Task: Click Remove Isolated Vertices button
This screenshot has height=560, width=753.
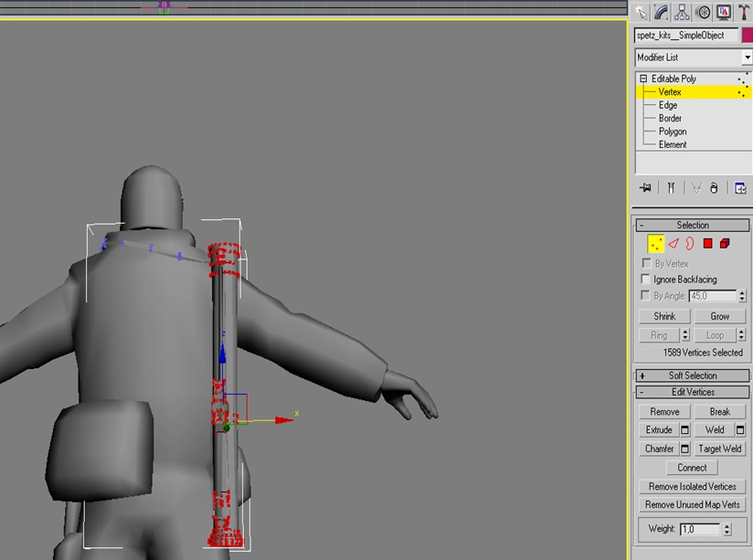Action: [692, 487]
